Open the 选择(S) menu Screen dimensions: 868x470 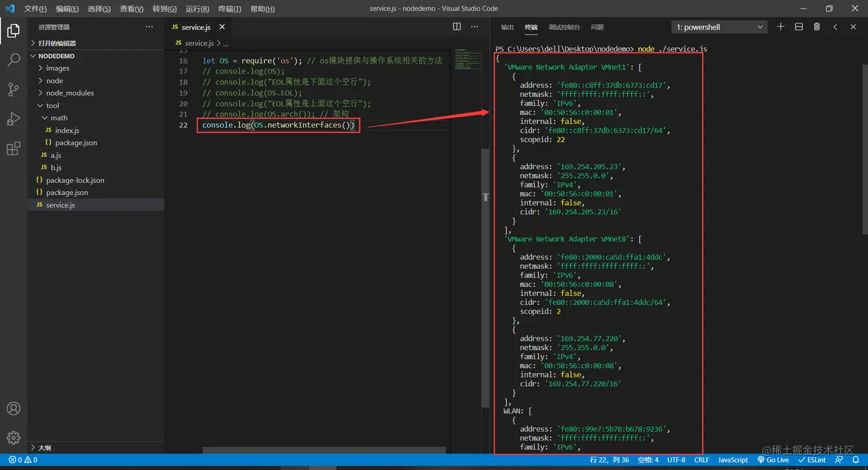pyautogui.click(x=99, y=9)
